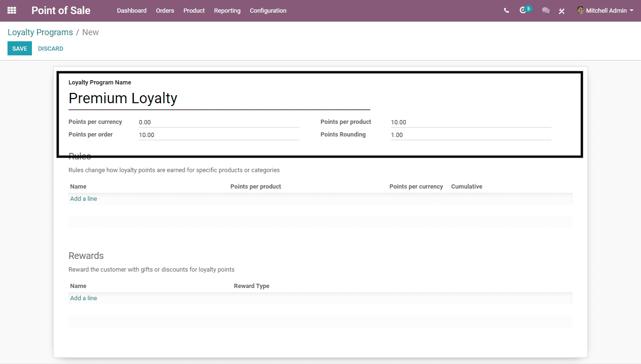This screenshot has height=364, width=641.
Task: Go back to Loyalty Programs breadcrumb
Action: click(40, 32)
